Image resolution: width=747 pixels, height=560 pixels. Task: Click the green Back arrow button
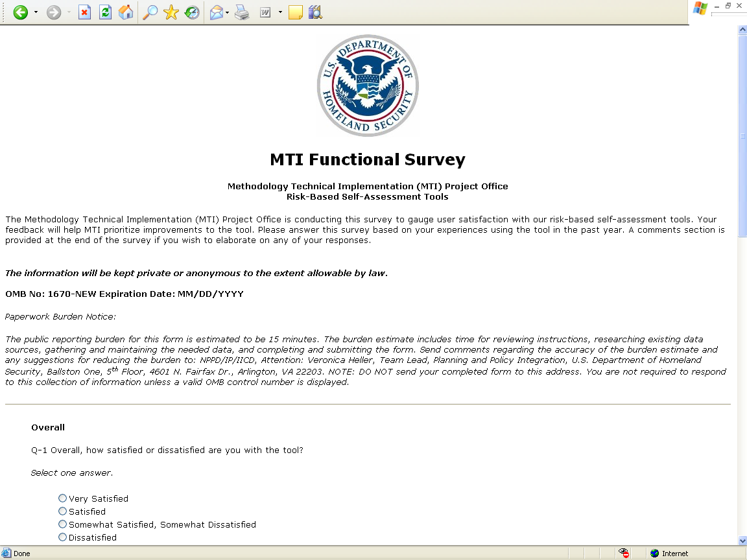pyautogui.click(x=21, y=12)
